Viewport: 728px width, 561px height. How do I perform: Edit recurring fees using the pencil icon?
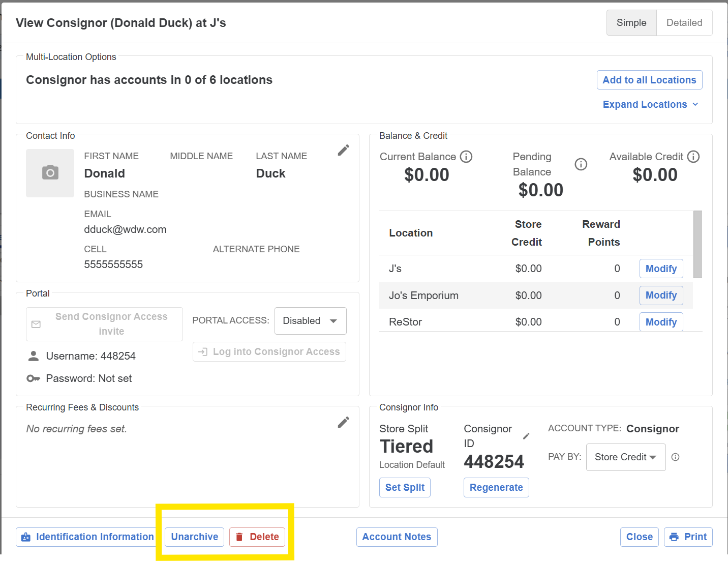pyautogui.click(x=344, y=422)
